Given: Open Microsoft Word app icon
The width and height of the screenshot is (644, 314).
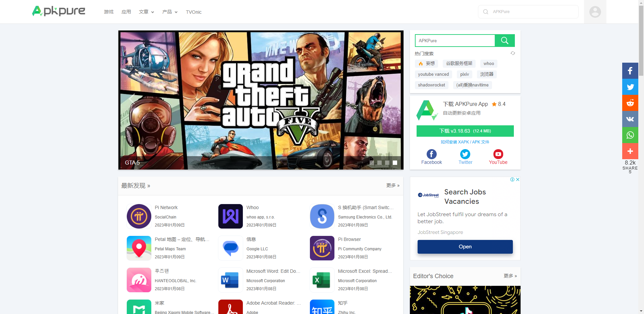Looking at the screenshot, I should [230, 280].
